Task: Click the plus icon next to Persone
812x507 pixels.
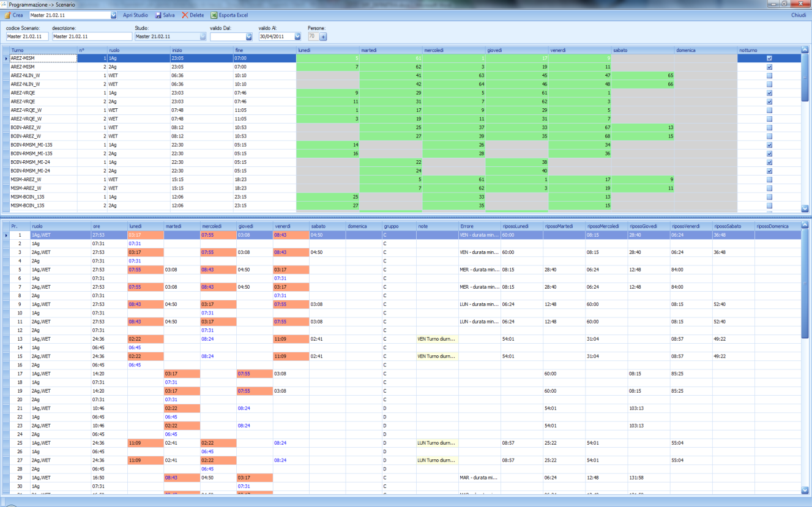Action: click(x=323, y=37)
